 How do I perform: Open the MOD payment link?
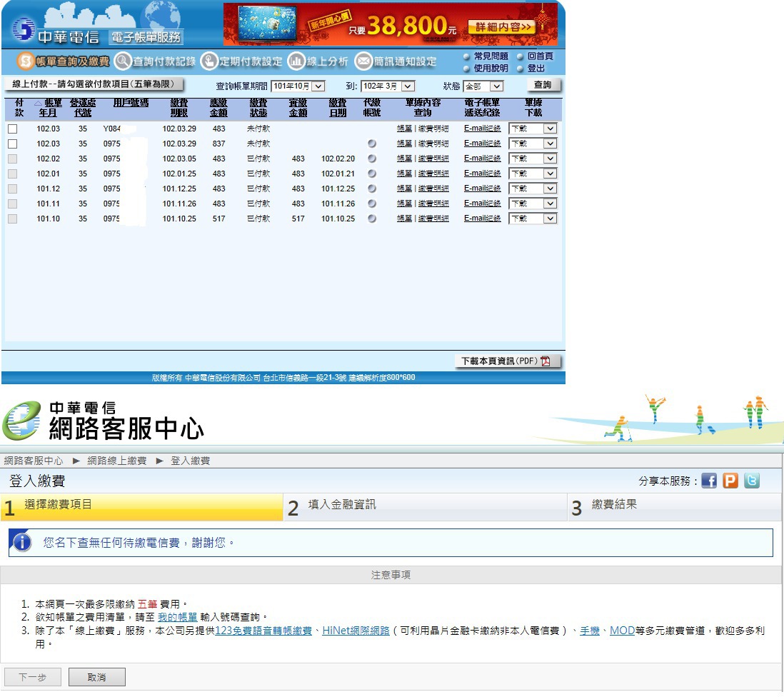(x=622, y=631)
